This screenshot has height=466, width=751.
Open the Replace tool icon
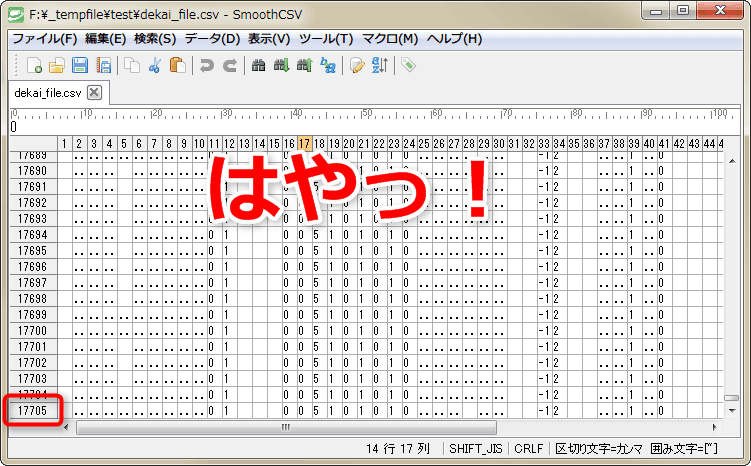pyautogui.click(x=328, y=65)
